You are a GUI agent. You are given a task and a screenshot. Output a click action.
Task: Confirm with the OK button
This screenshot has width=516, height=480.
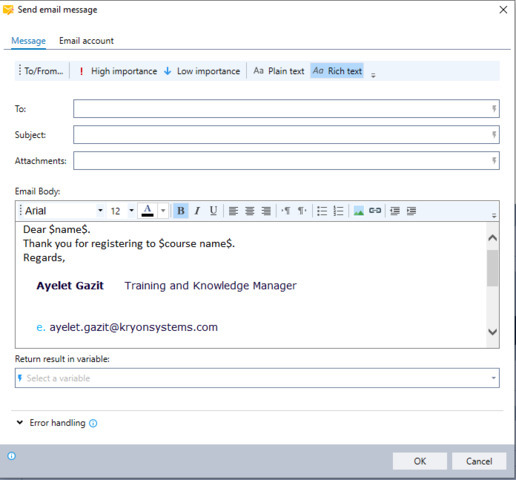pos(420,461)
